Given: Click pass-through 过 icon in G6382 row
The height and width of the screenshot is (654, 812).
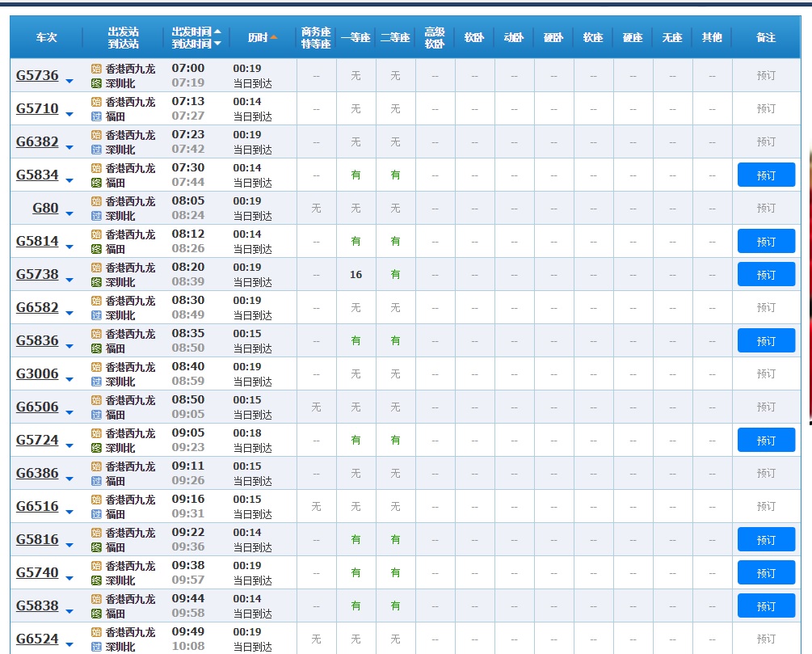Looking at the screenshot, I should point(96,150).
